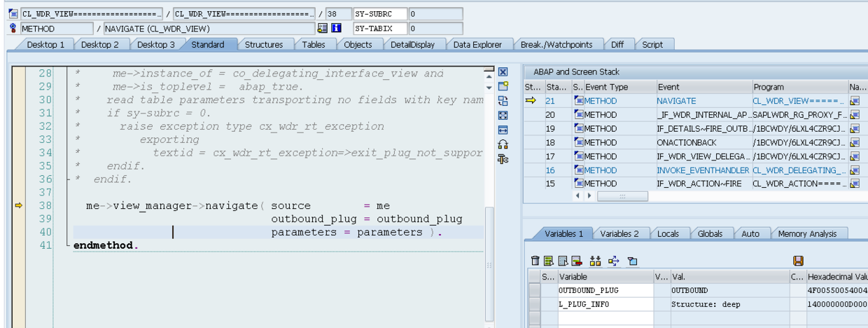Select stack level 21 NAVIGATE event
The width and height of the screenshot is (868, 328).
(676, 101)
